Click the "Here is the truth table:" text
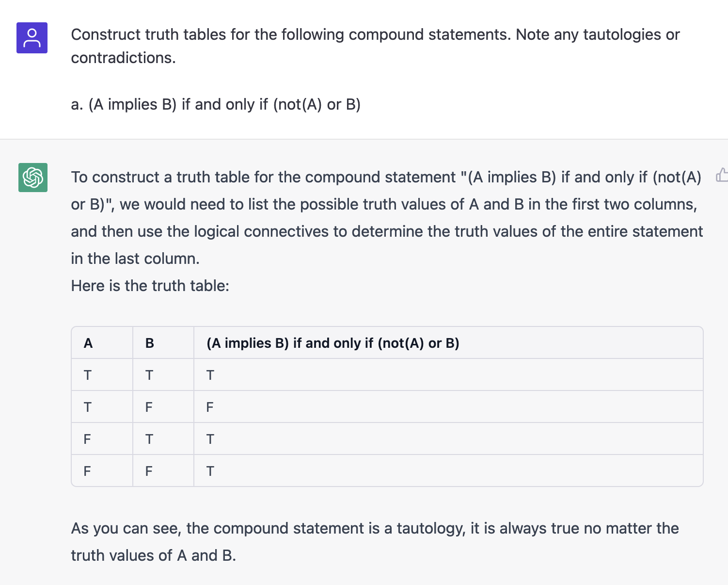This screenshot has height=585, width=728. click(x=150, y=286)
